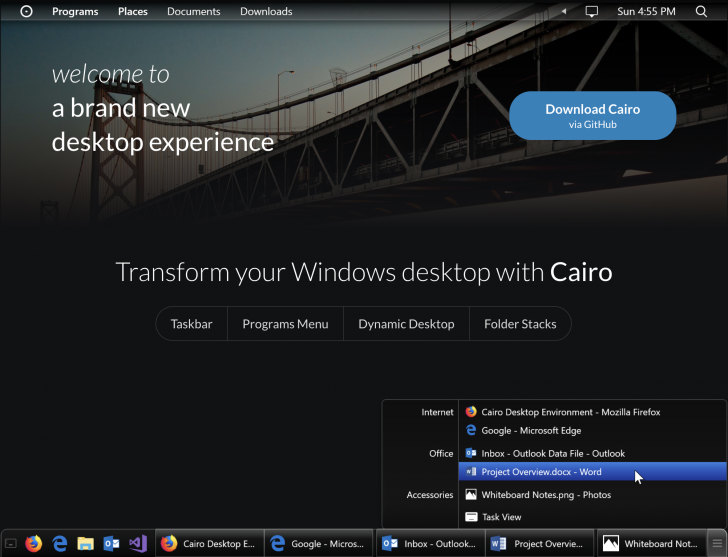Switch to the Taskbar tab
Image resolution: width=728 pixels, height=557 pixels.
point(191,324)
